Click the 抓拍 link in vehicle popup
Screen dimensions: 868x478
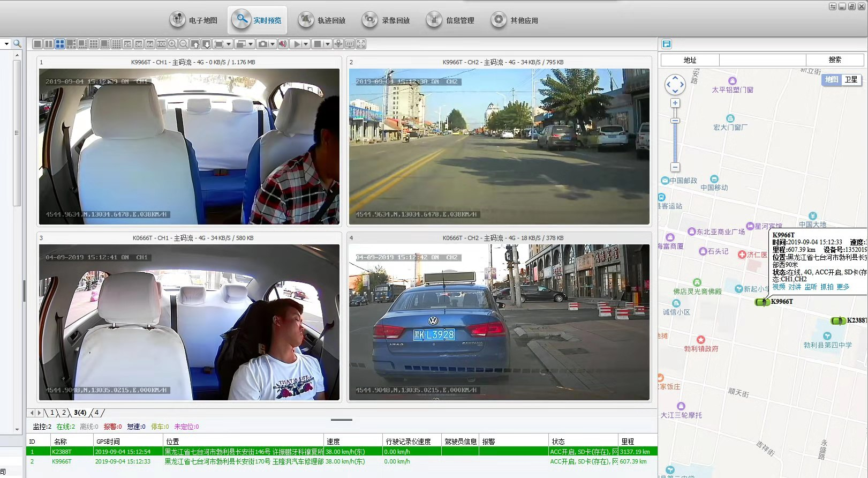coord(827,287)
